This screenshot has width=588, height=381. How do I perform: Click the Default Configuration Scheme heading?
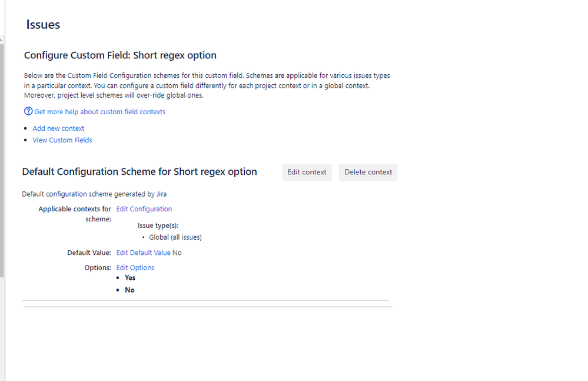coord(139,171)
